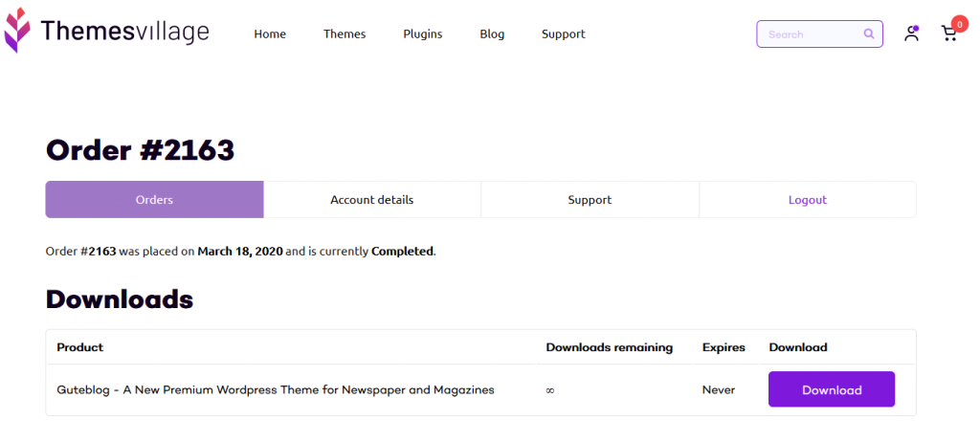
Task: Click the 'Download' column header
Action: coord(798,347)
